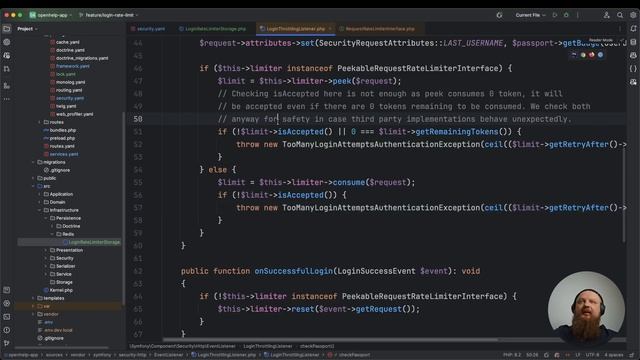640x360 pixels.
Task: Switch to the LoginRateLimiterStorage.php tab
Action: coord(212,29)
